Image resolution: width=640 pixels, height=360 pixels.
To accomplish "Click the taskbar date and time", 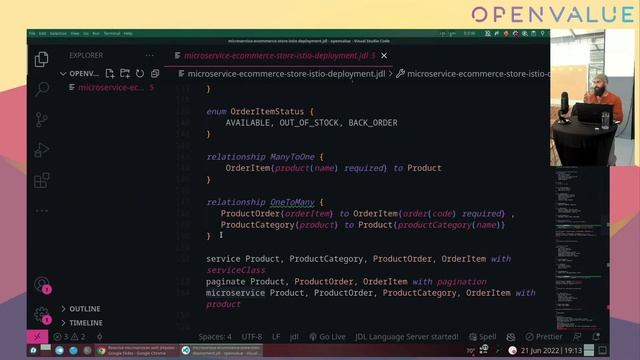I will [x=551, y=350].
